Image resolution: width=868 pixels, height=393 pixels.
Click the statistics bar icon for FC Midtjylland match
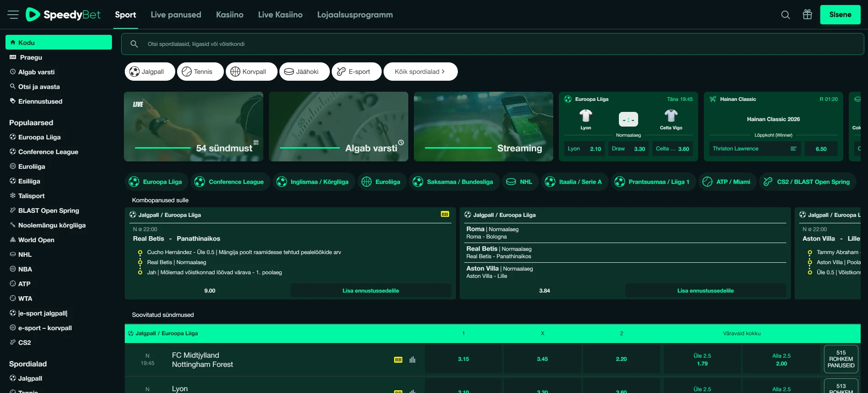point(412,360)
